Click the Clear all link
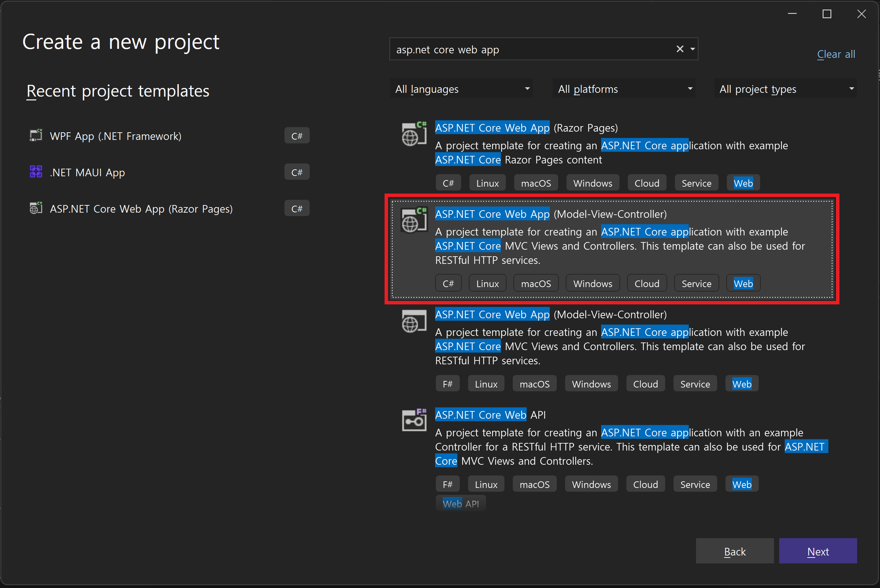The width and height of the screenshot is (880, 588). [x=836, y=54]
